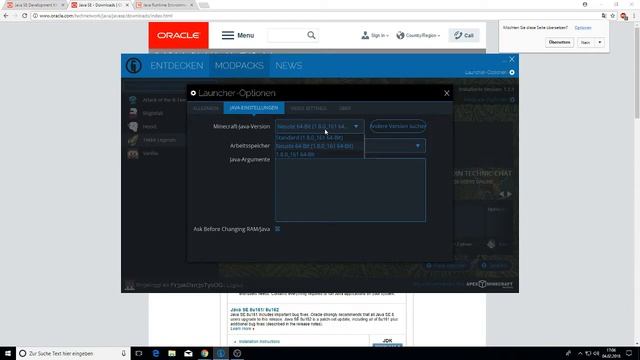Open Google Chrome from the taskbar
This screenshot has height=360, width=640.
point(204,353)
